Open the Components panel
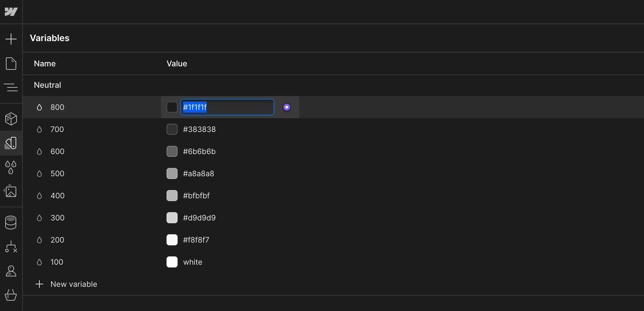Screen dimensions: 644x311 click(x=11, y=119)
